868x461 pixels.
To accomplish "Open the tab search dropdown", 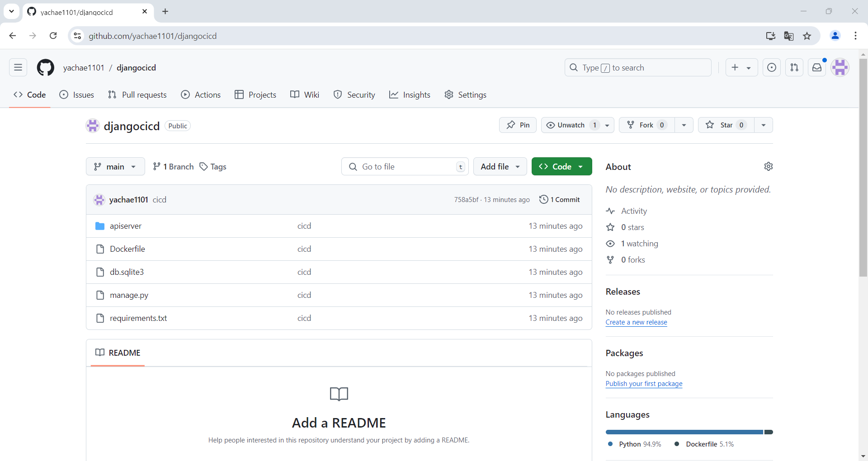I will pos(11,11).
